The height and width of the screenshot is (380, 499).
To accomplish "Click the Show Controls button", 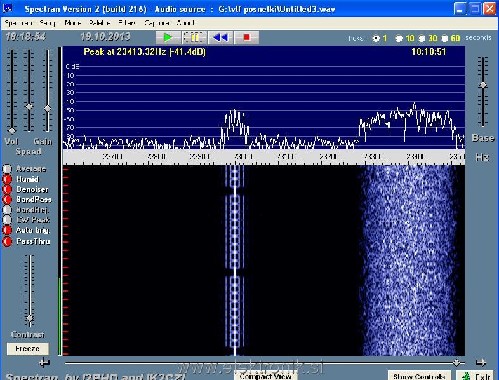I will pos(419,376).
